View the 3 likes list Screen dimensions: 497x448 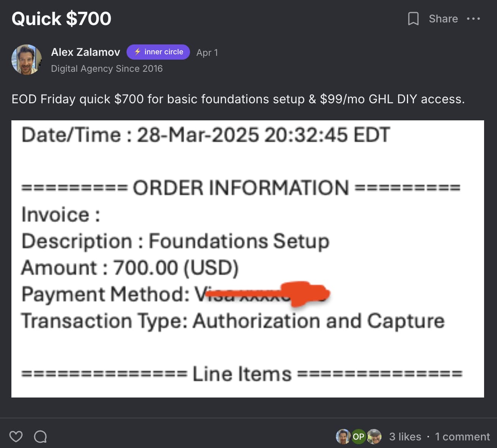tap(405, 437)
